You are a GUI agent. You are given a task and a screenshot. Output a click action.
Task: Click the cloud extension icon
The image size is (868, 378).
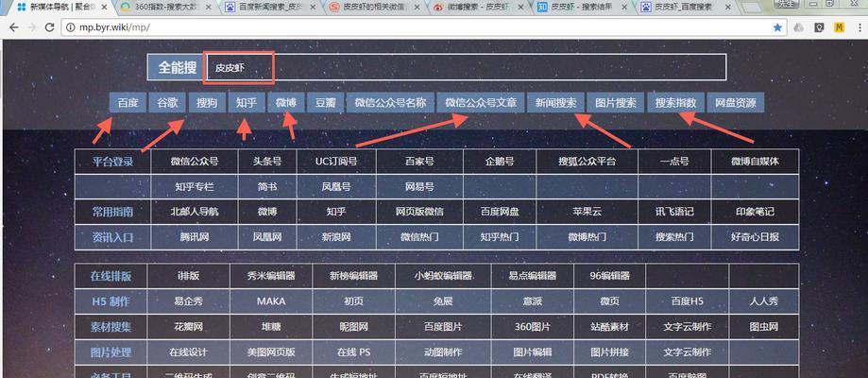coord(799,27)
